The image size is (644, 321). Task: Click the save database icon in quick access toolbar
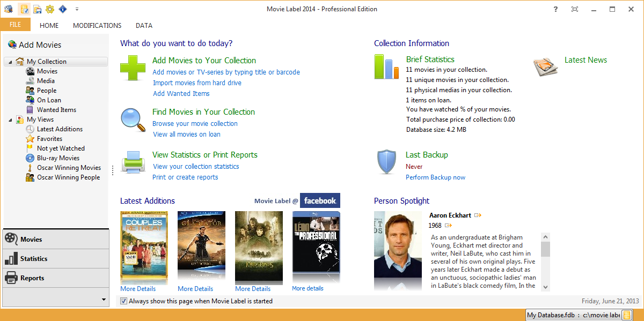pos(37,9)
